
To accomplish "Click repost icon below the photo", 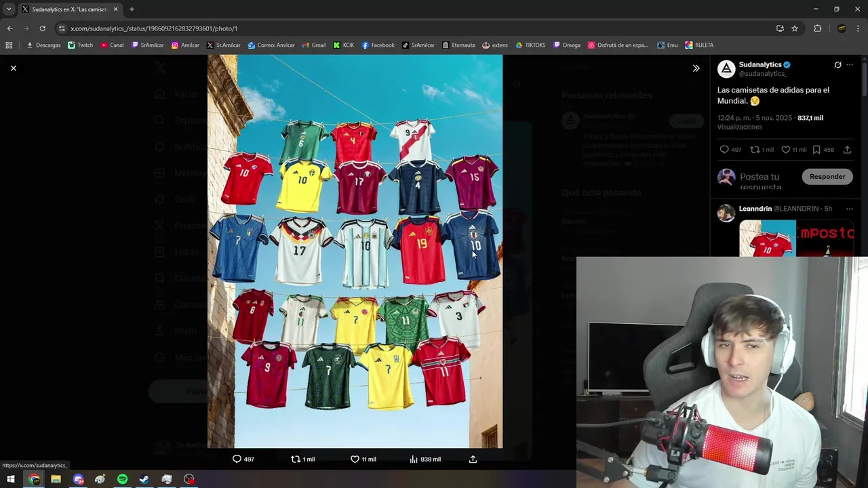I will pyautogui.click(x=296, y=459).
